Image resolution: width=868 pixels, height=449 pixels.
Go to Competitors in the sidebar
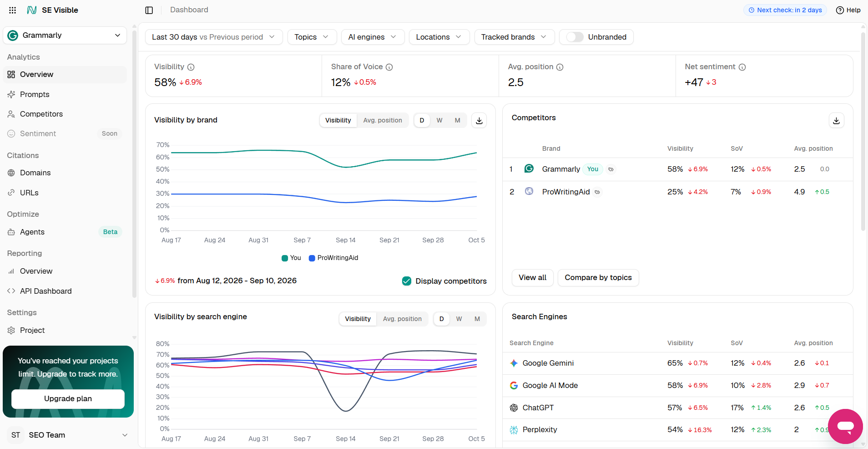coord(65,114)
